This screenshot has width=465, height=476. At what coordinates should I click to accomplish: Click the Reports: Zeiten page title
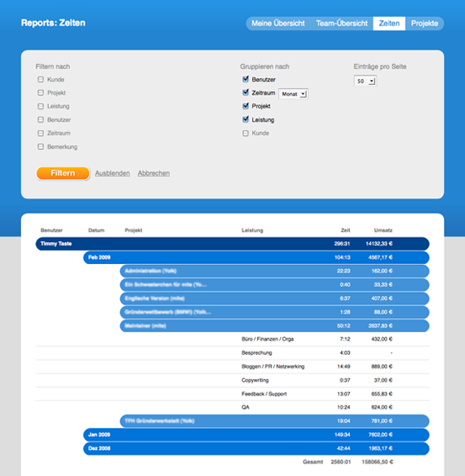53,23
